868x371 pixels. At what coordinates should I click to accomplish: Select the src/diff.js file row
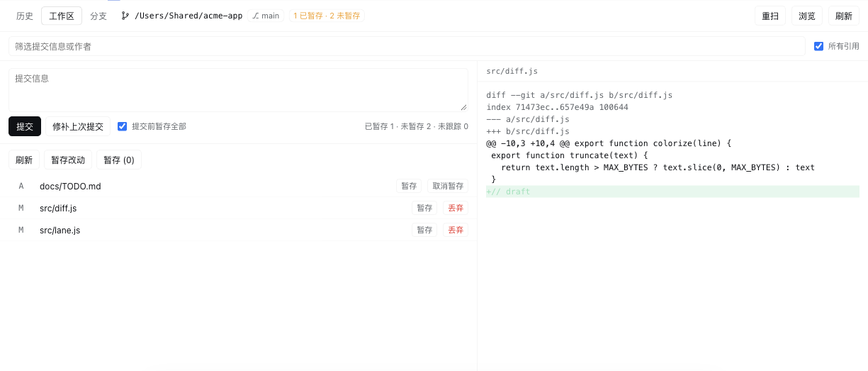tap(238, 208)
